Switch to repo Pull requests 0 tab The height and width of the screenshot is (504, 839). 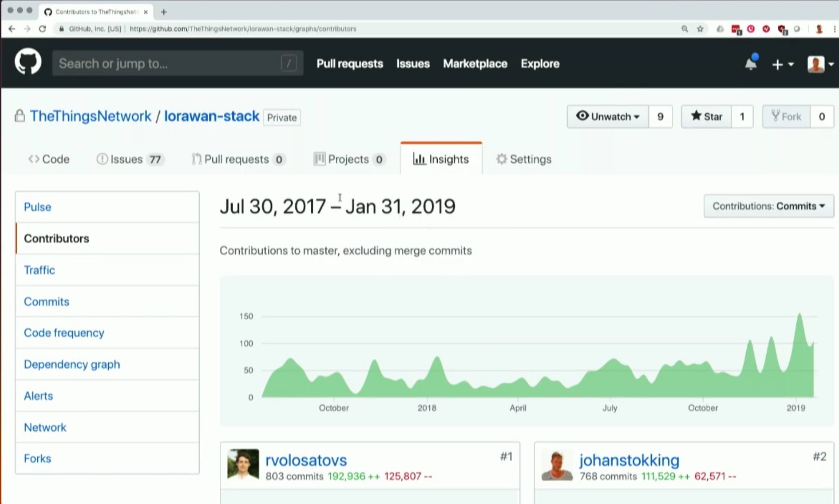pos(238,159)
